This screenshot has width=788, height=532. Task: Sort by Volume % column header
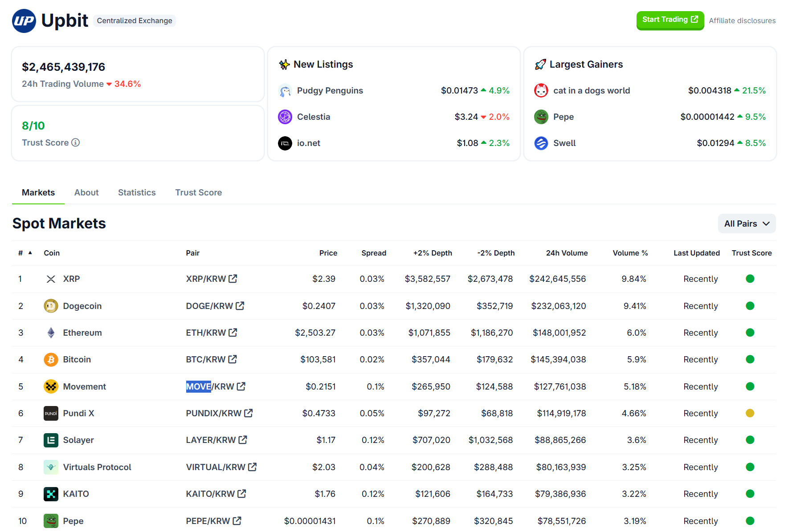coord(630,253)
